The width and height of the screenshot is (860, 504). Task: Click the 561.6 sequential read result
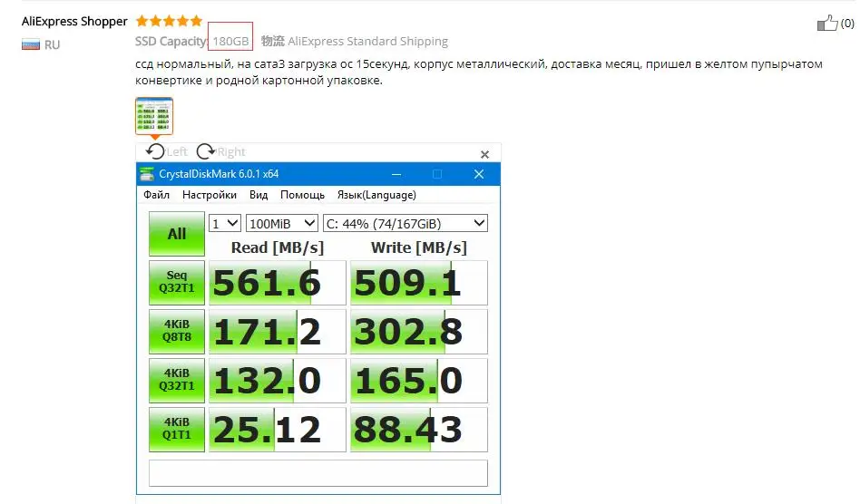point(278,283)
